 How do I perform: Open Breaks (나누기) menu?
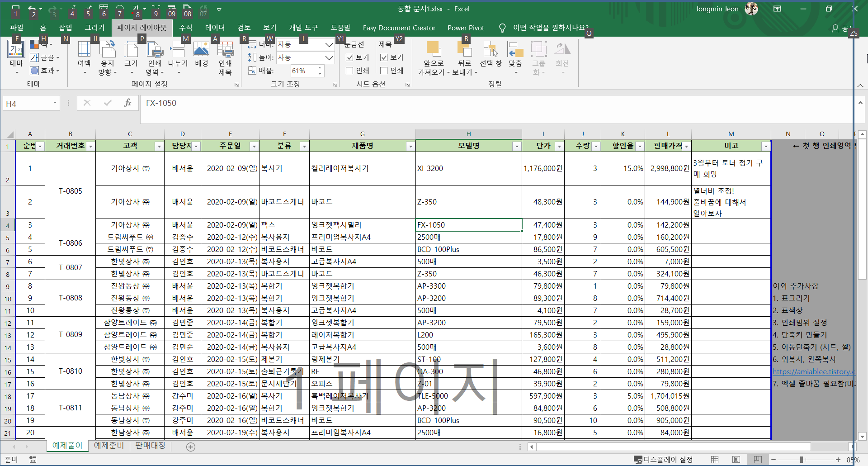(178, 57)
